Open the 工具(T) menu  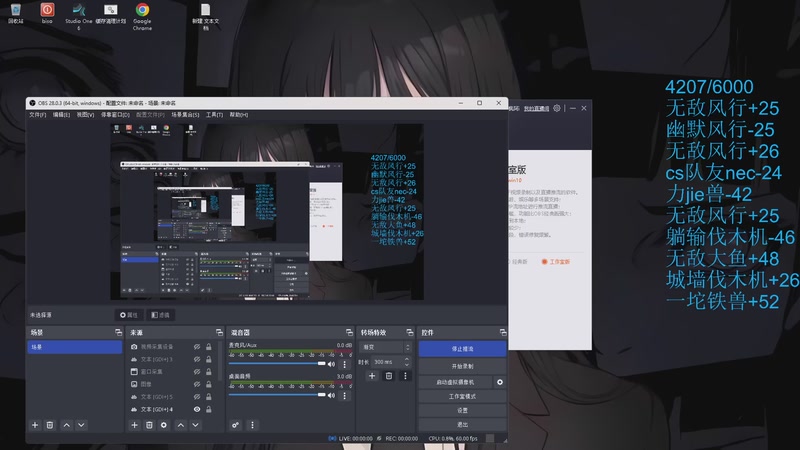click(214, 115)
